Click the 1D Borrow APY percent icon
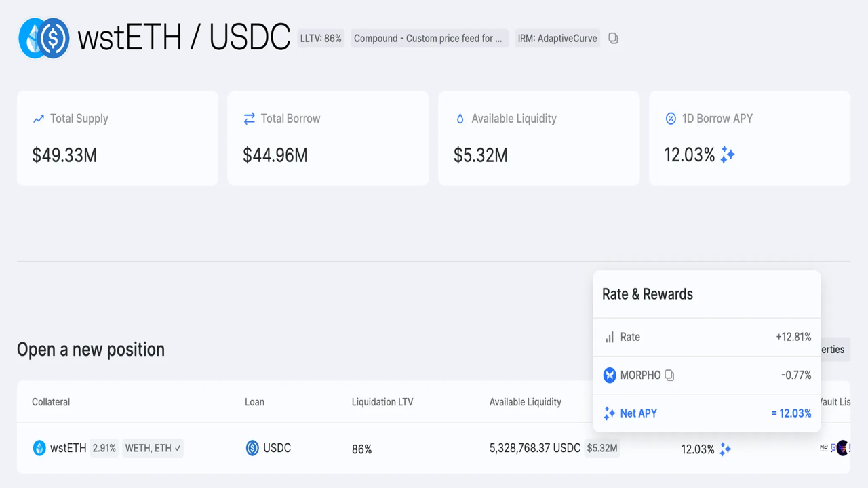 [x=671, y=119]
